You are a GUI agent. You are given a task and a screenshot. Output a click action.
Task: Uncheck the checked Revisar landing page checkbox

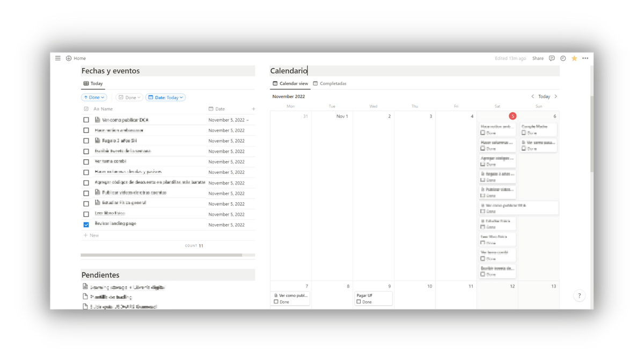pyautogui.click(x=86, y=225)
